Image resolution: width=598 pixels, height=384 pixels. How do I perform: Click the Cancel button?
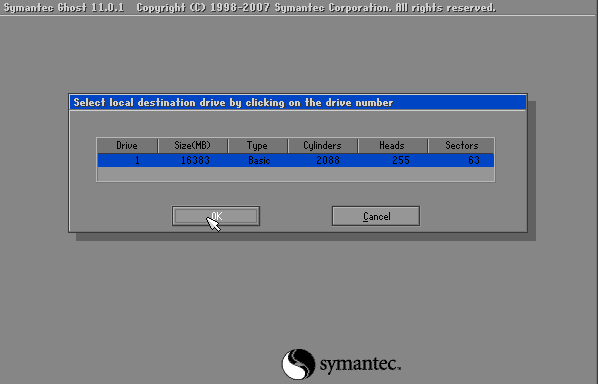376,216
